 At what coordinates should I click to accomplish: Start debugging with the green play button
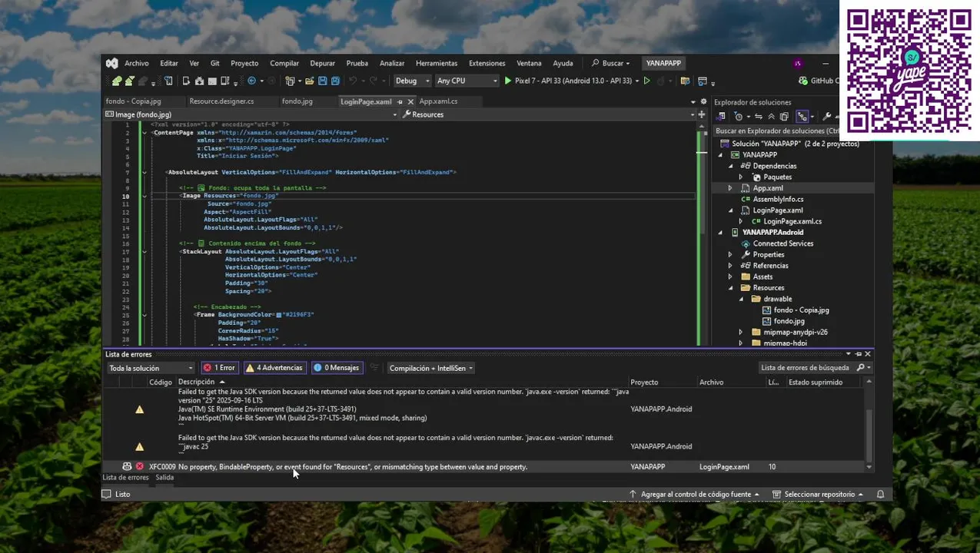[x=507, y=81]
